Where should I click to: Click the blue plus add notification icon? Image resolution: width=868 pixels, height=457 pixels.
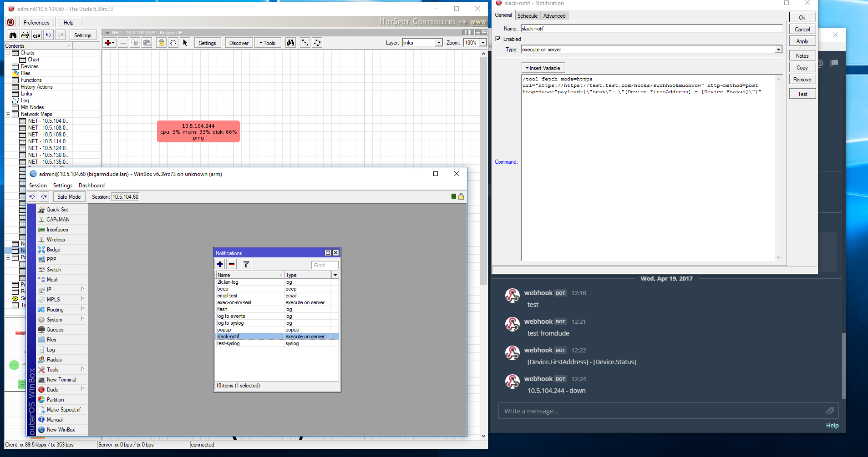click(x=220, y=264)
